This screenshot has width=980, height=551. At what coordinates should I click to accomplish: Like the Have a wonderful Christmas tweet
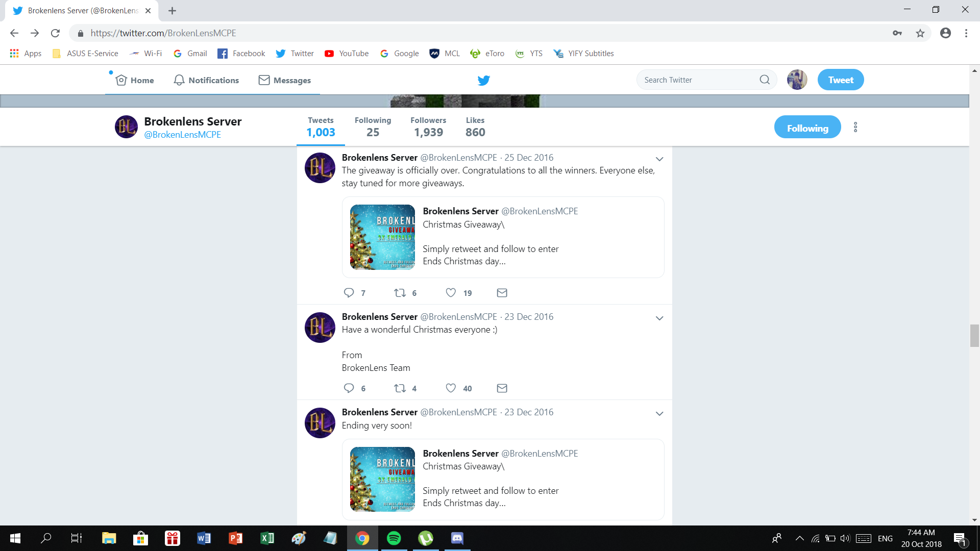(x=451, y=388)
